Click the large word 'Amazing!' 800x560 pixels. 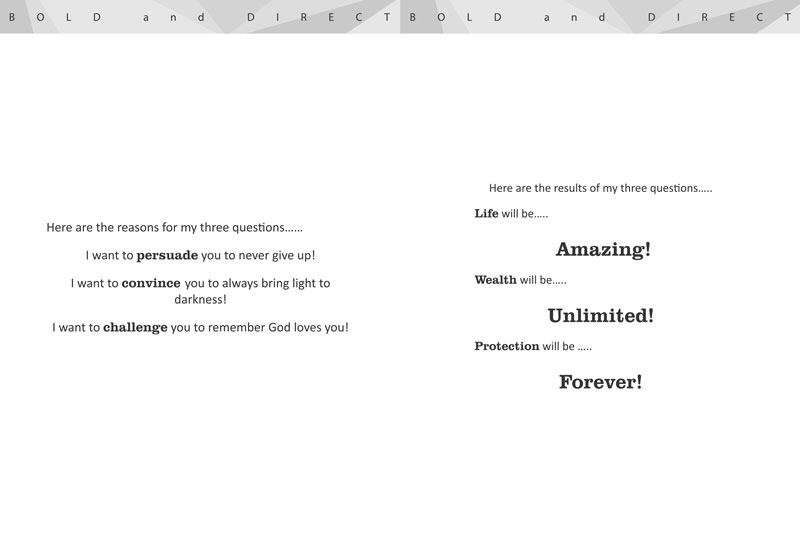[x=603, y=249]
